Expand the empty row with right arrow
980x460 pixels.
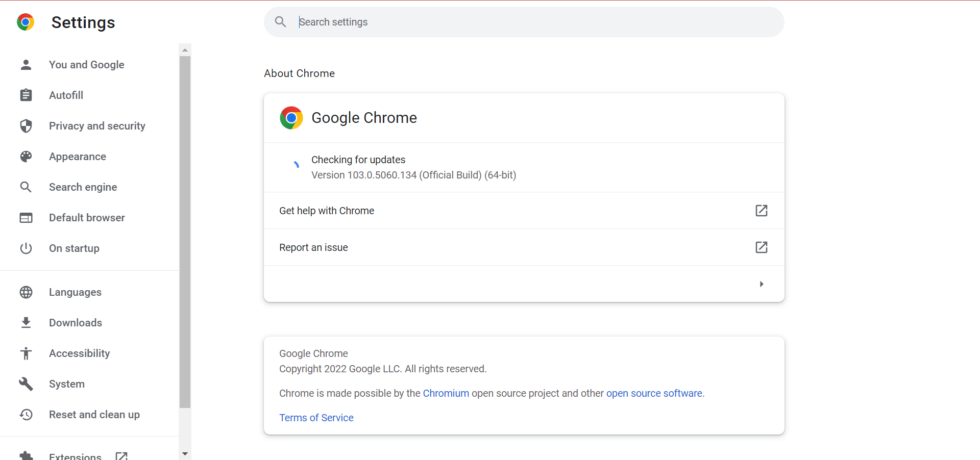761,284
